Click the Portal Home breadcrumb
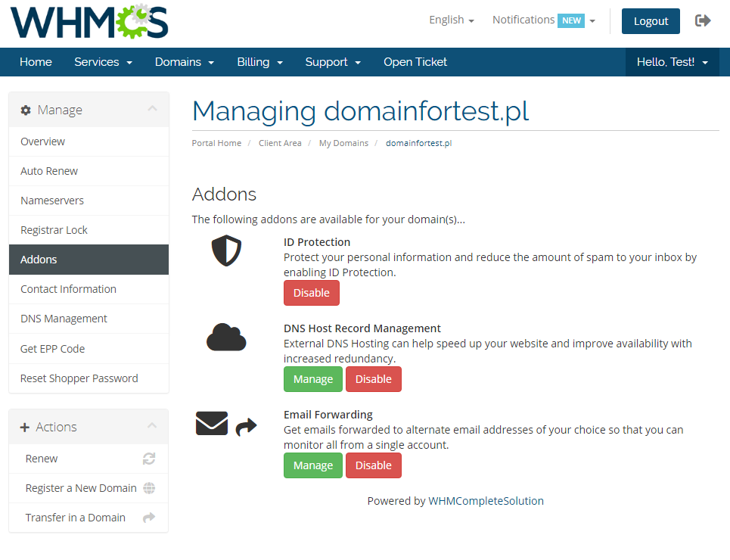Image resolution: width=730 pixels, height=560 pixels. coord(216,143)
